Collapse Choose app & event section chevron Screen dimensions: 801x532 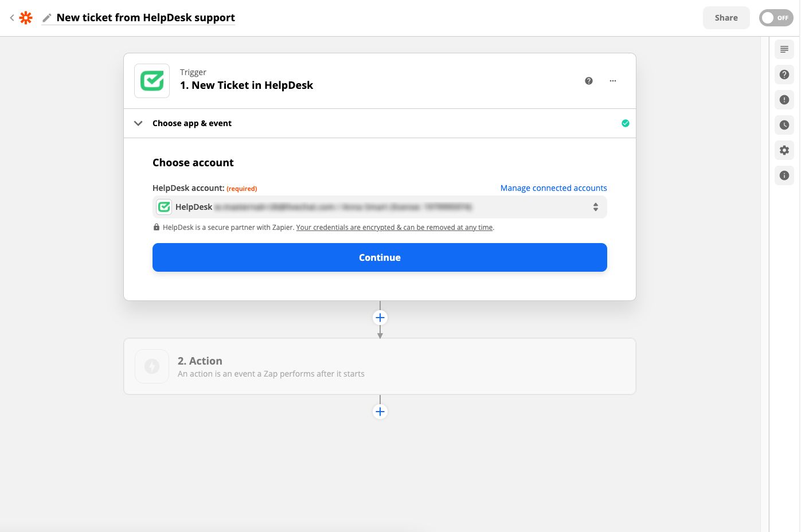(x=138, y=123)
